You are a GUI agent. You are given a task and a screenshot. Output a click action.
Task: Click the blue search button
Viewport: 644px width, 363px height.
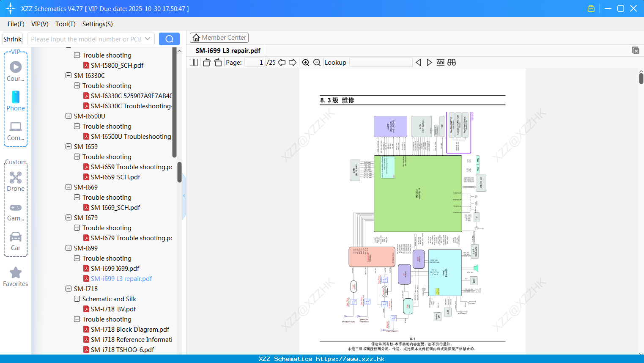169,39
